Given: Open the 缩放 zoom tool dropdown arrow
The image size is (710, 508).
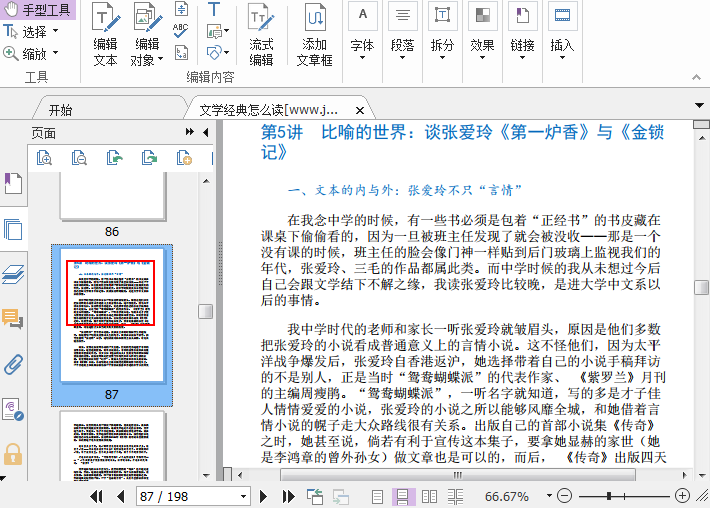Looking at the screenshot, I should pos(56,53).
